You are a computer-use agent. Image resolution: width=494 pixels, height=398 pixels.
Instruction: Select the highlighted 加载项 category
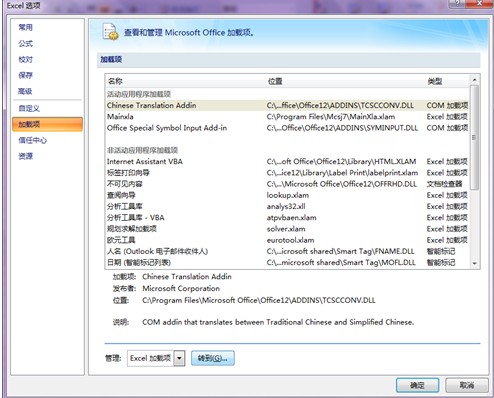point(47,124)
